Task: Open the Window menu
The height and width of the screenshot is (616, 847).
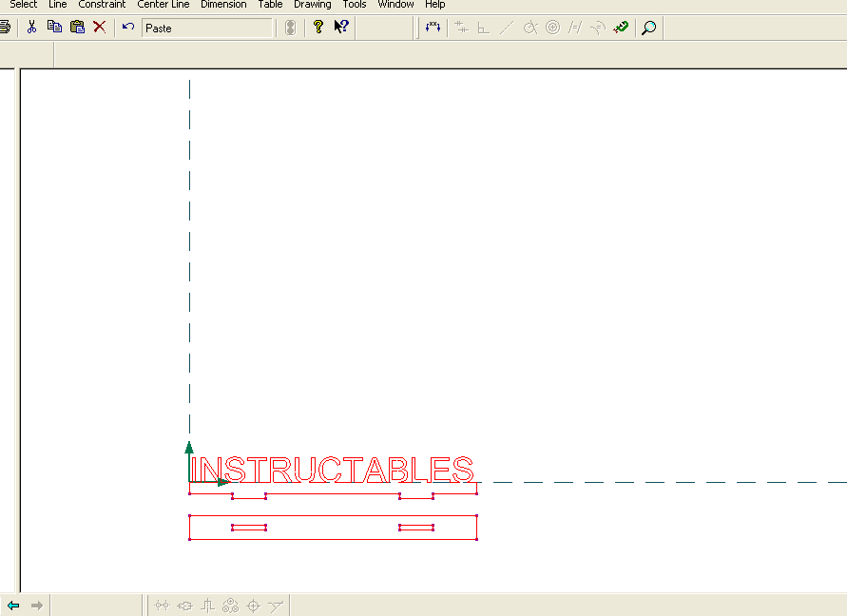Action: [x=395, y=5]
